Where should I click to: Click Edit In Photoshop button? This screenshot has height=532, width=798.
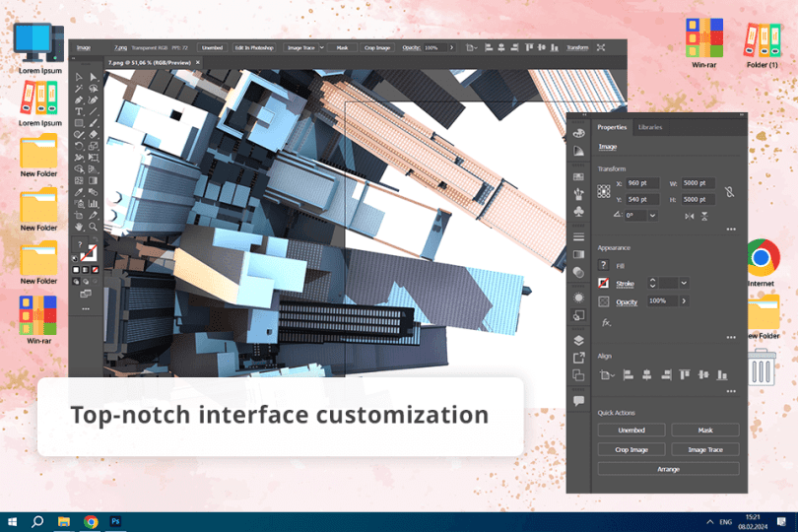coord(254,48)
